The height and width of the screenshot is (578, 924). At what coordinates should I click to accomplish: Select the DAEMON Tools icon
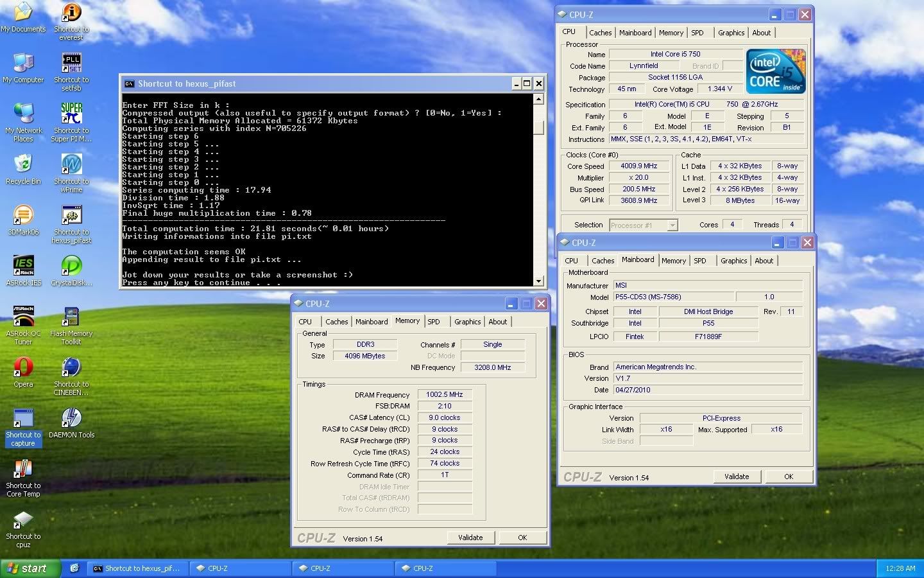tap(71, 417)
